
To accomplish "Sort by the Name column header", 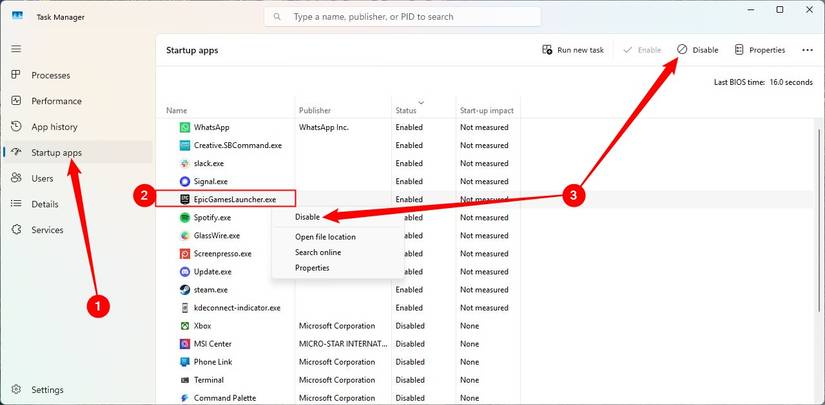I will (x=176, y=110).
